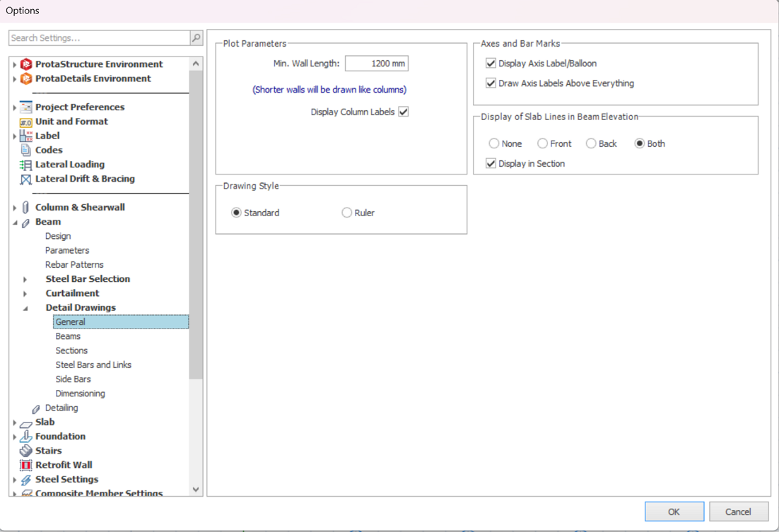Click the ProtaDetails Environment icon
The image size is (779, 532).
[x=26, y=78]
